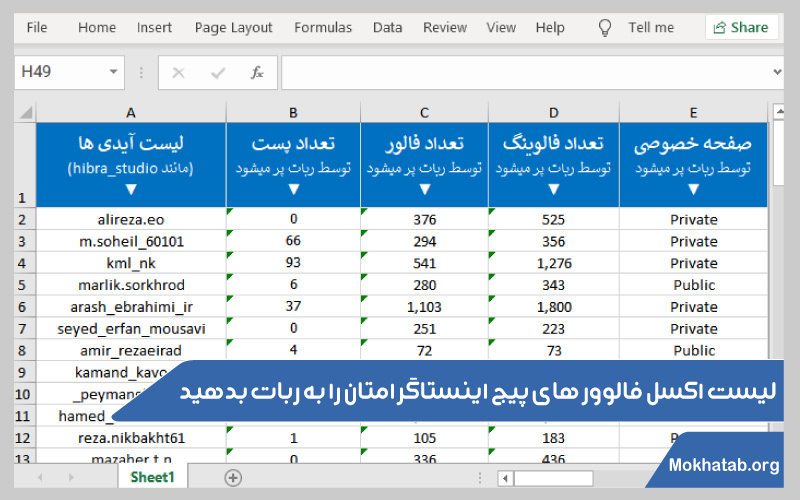Click following count 183 cell
Viewport: 800px width, 500px height.
coord(554,438)
